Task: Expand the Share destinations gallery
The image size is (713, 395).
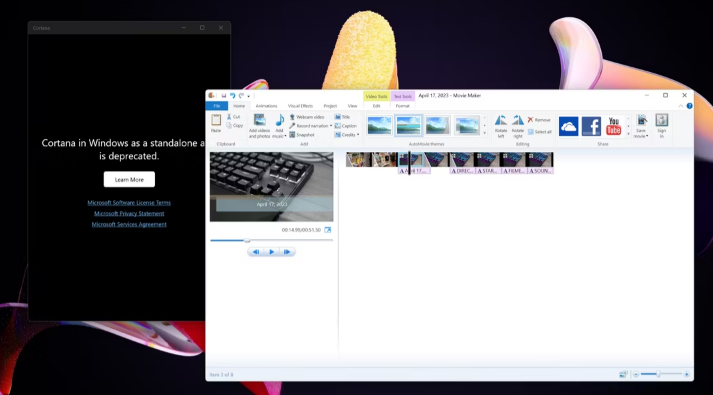Action: [628, 134]
